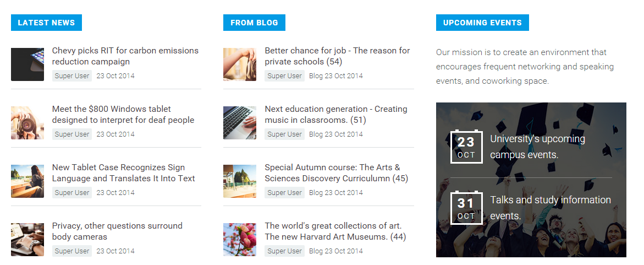The width and height of the screenshot is (644, 265).
Task: Select the Latest News heading tab
Action: [x=46, y=23]
